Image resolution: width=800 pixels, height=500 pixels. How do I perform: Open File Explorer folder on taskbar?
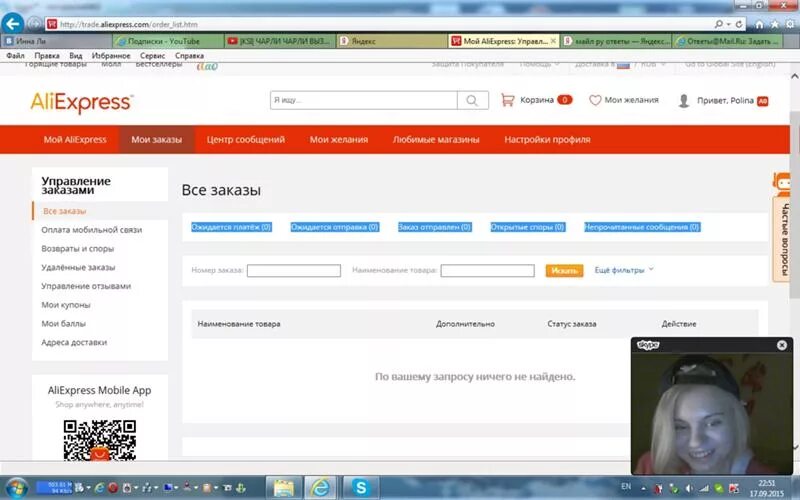[284, 488]
